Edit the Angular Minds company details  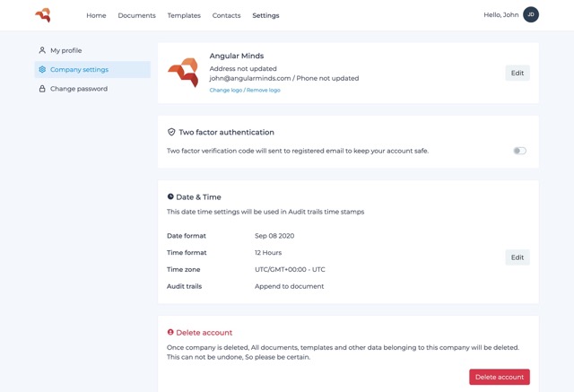click(517, 73)
